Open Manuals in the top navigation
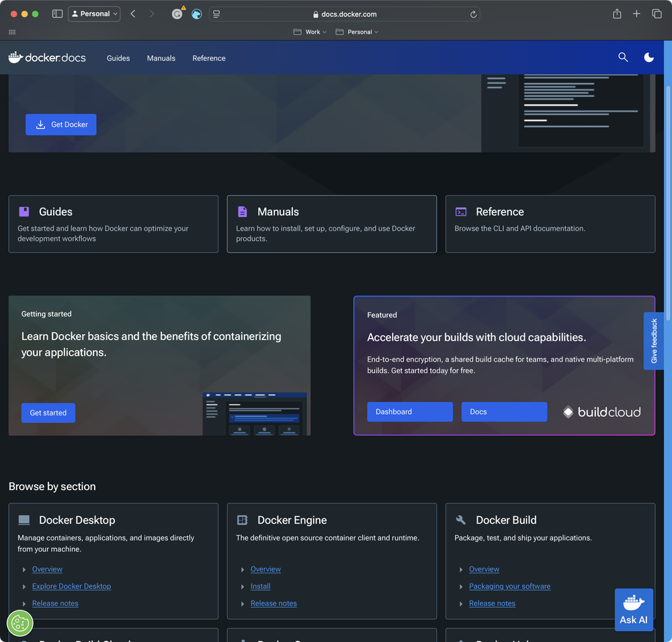Image resolution: width=672 pixels, height=642 pixels. pos(161,58)
